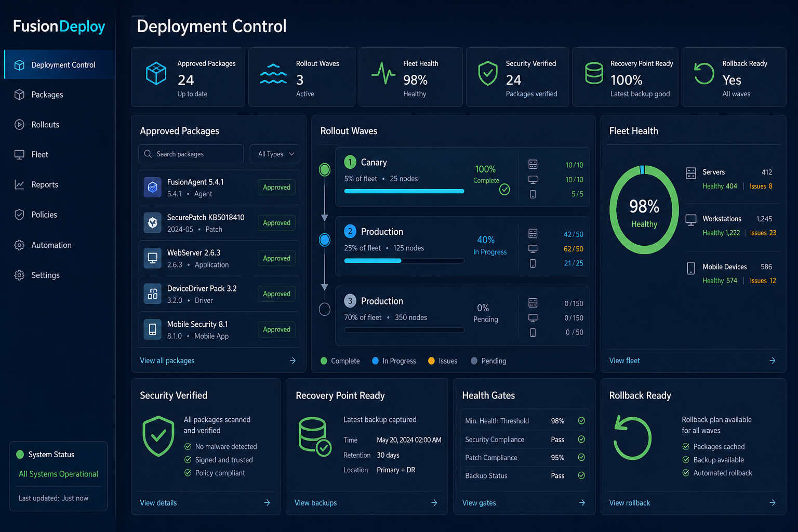Screen dimensions: 798x532
Task: Click the Settings gear icon in sidebar
Action: [x=19, y=275]
